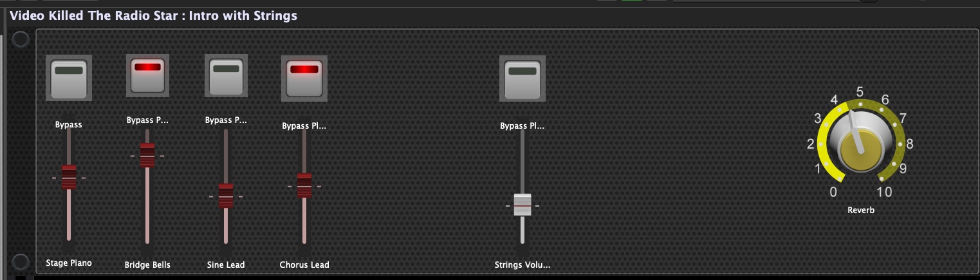Disable the red-lit Chorus Lead bypass button
Image resolution: width=980 pixels, height=280 pixels.
coord(304,79)
